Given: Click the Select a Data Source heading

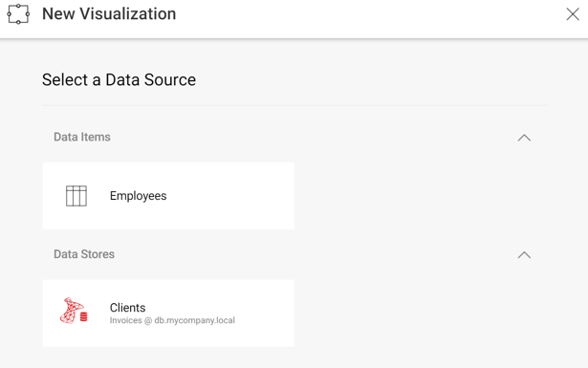Looking at the screenshot, I should point(119,80).
